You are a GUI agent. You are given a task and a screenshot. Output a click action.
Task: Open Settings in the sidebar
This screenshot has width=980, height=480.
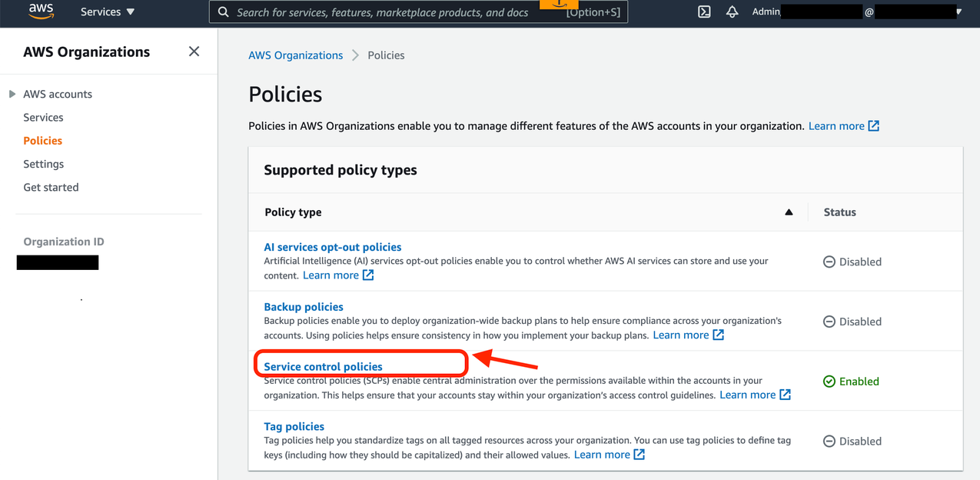(x=44, y=164)
